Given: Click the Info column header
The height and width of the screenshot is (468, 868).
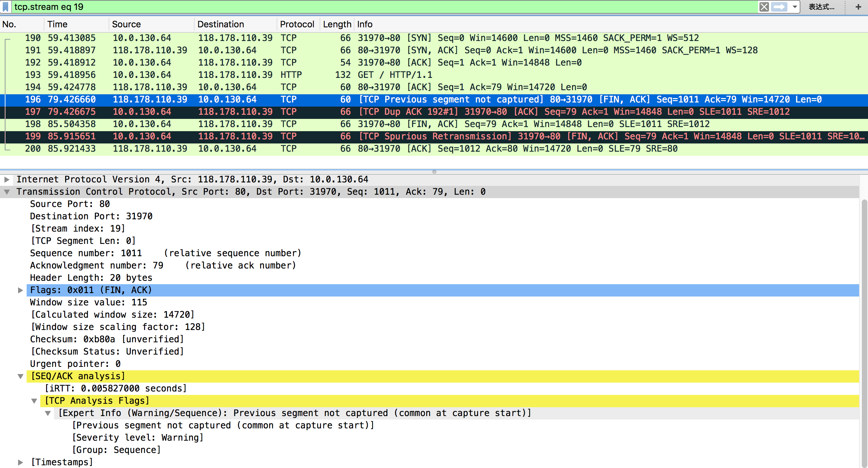Looking at the screenshot, I should [x=365, y=24].
